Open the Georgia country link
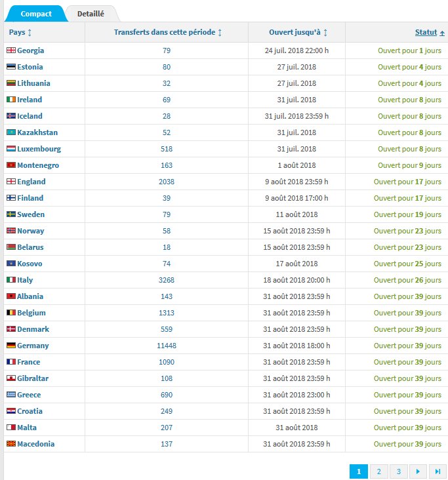 pyautogui.click(x=30, y=50)
